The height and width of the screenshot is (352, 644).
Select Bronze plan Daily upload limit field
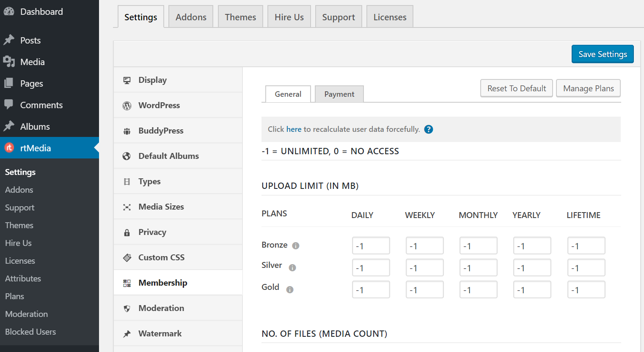click(371, 246)
